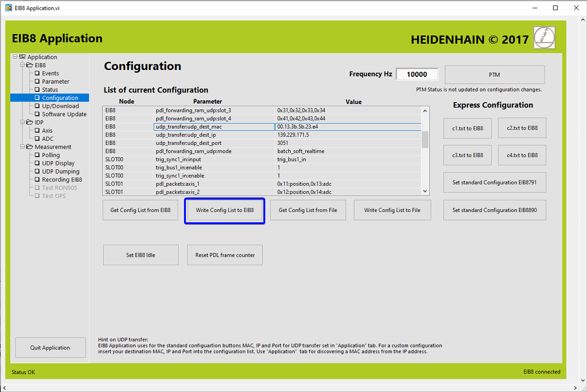The height and width of the screenshot is (392, 587).
Task: Apply standard Configuration EIB8890
Action: 495,210
